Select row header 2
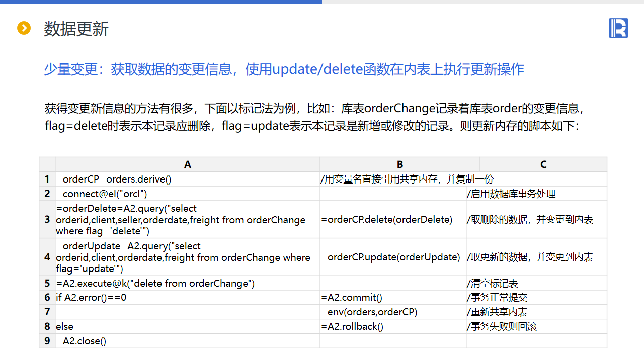 pos(47,194)
